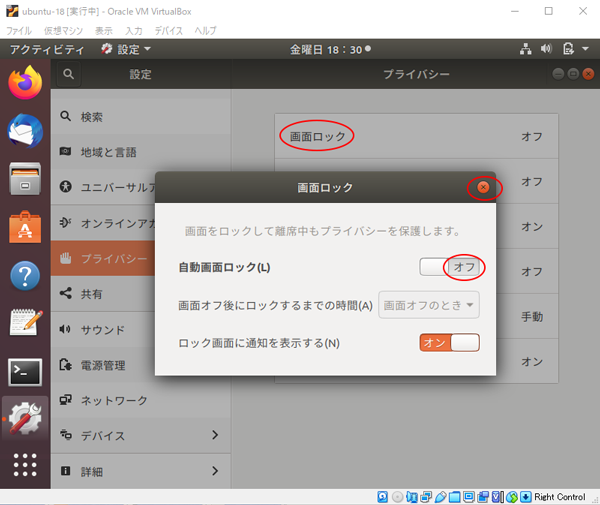Expand the 詳細 section chevron
Viewport: 600px width, 505px height.
(x=215, y=471)
